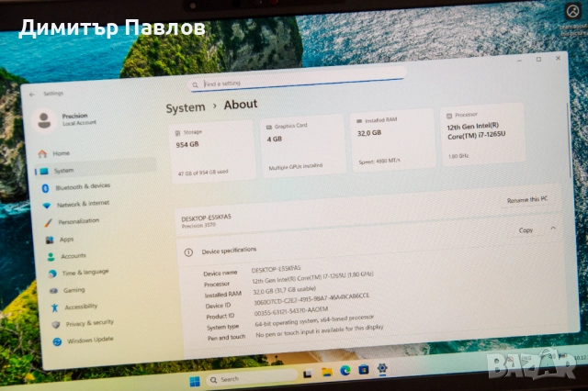Screen dimensions: 588x391
Task: Click the search magnifier icon in Settings
Action: tap(195, 85)
